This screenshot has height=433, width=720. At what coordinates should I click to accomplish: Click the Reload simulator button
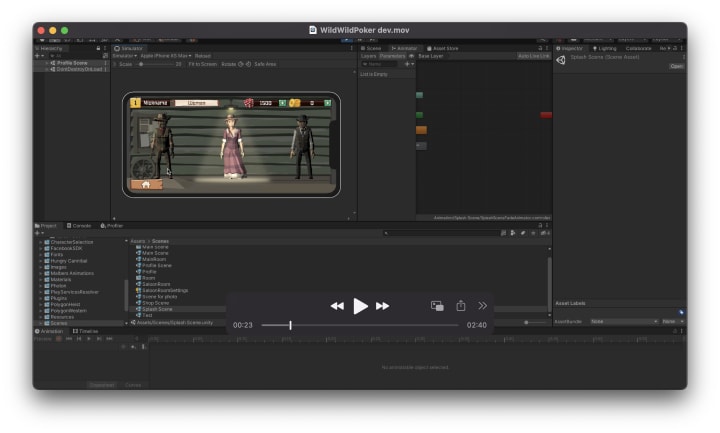[x=203, y=56]
